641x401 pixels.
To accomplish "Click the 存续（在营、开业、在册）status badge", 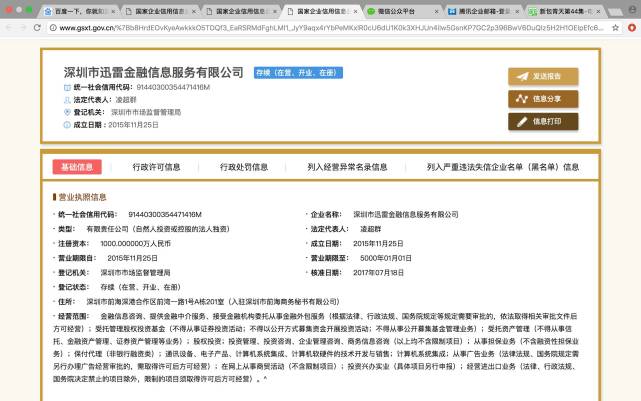I will click(298, 73).
